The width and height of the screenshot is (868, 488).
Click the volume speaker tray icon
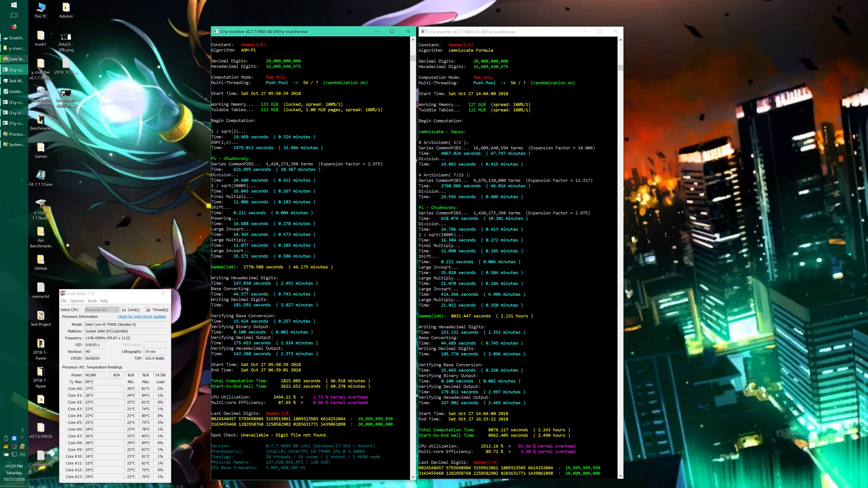(22, 454)
